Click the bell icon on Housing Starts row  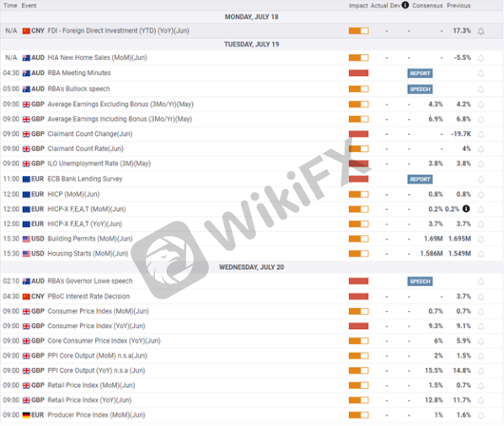480,254
